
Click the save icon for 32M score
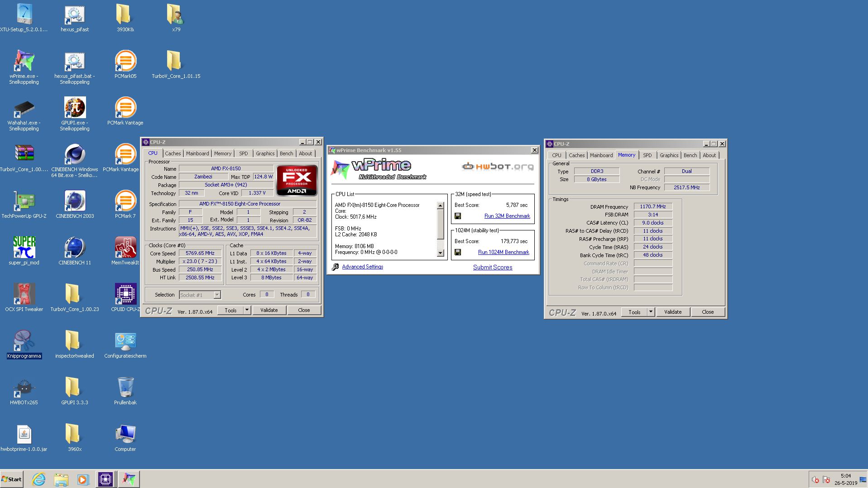pos(458,216)
